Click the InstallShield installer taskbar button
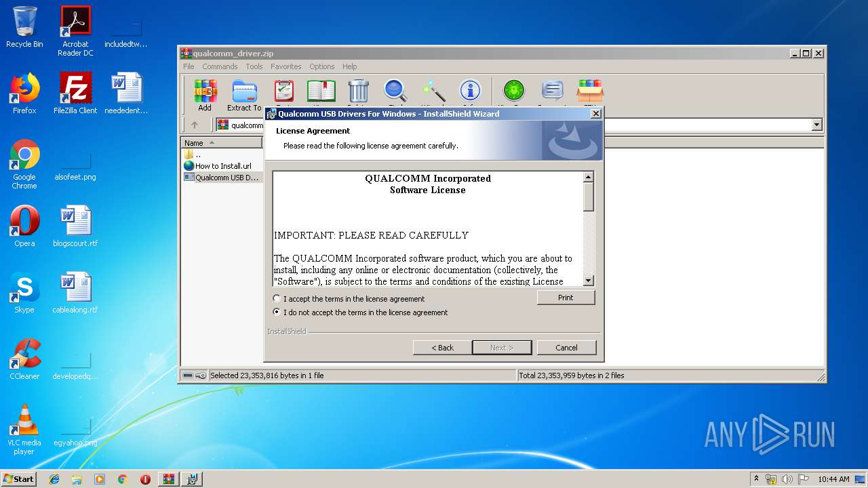Screen dimensions: 868x488 [192, 479]
